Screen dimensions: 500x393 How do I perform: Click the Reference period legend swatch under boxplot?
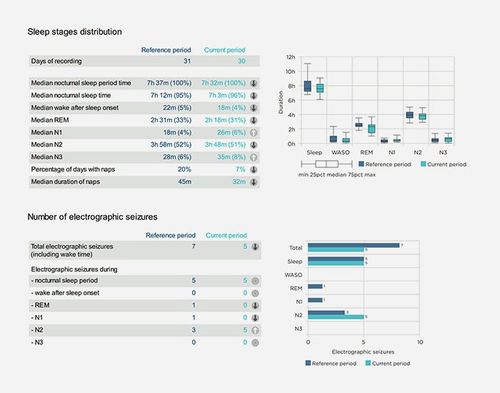point(361,164)
